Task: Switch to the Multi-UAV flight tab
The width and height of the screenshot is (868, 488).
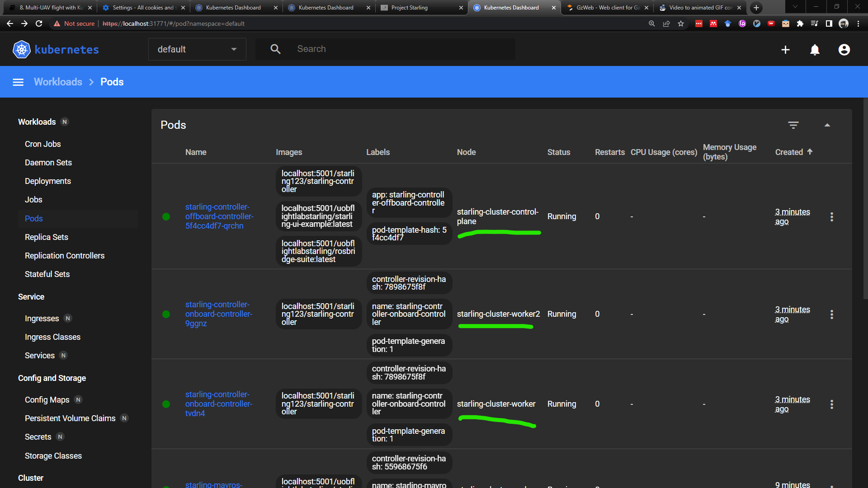Action: coord(51,8)
